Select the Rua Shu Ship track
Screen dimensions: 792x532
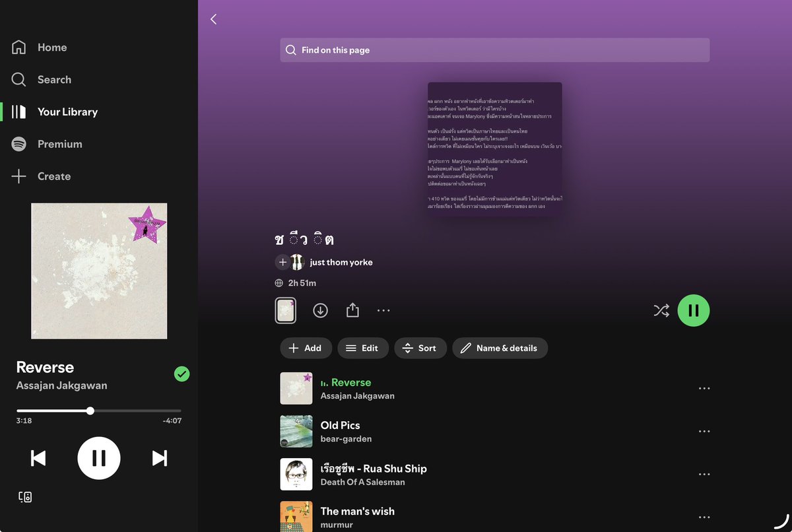tap(374, 468)
